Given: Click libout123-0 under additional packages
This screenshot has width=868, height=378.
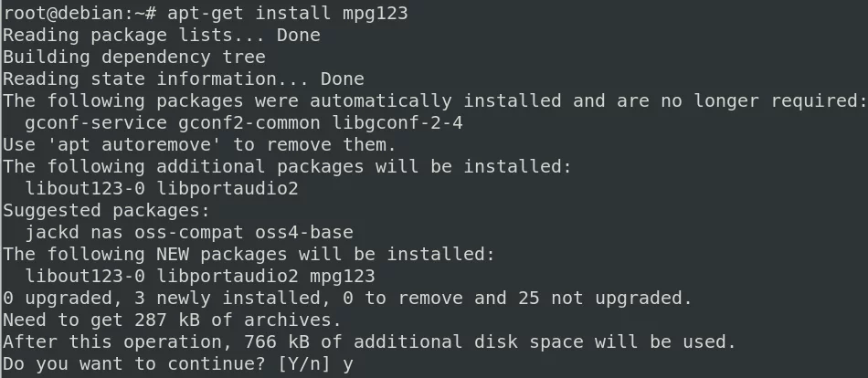Looking at the screenshot, I should click(x=85, y=189).
